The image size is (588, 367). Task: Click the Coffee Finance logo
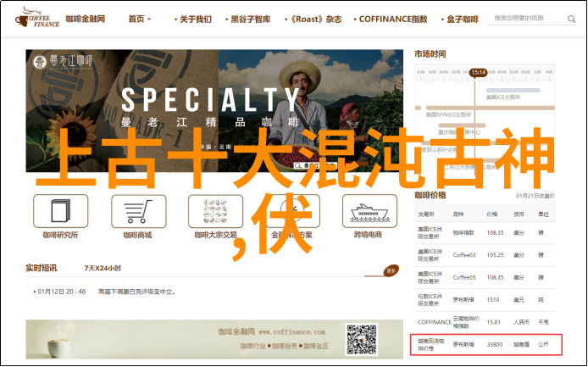click(37, 18)
